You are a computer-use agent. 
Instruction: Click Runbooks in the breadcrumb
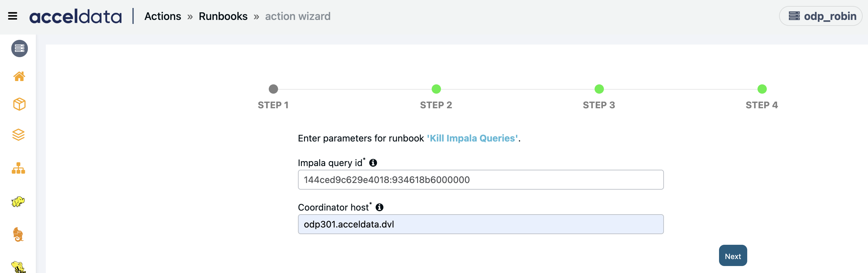(x=223, y=16)
